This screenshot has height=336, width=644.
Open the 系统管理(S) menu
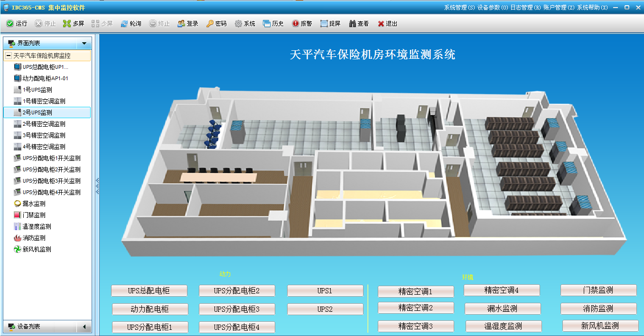click(459, 8)
